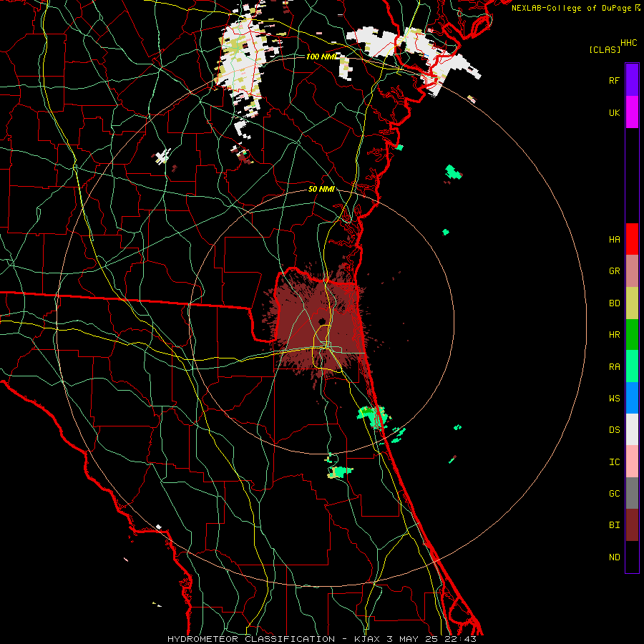Image resolution: width=644 pixels, height=644 pixels.
Task: Click the 'HR' legend label
Action: pos(614,335)
